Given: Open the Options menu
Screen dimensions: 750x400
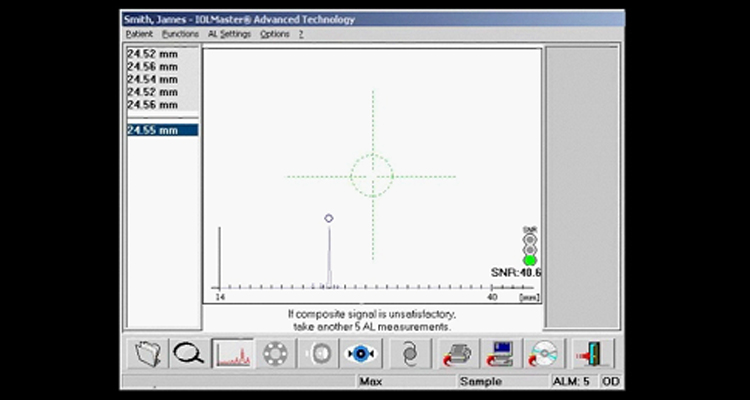Looking at the screenshot, I should pos(275,34).
